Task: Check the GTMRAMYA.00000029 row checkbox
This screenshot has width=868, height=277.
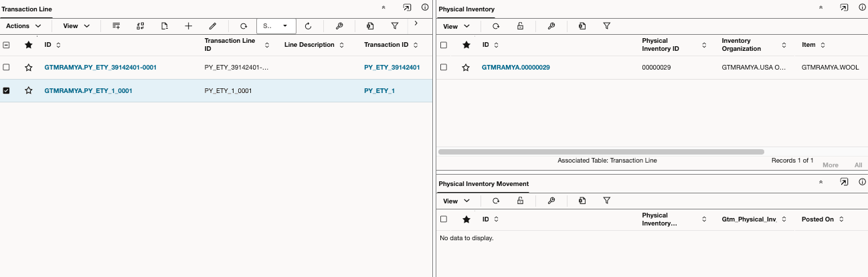Action: pyautogui.click(x=444, y=68)
